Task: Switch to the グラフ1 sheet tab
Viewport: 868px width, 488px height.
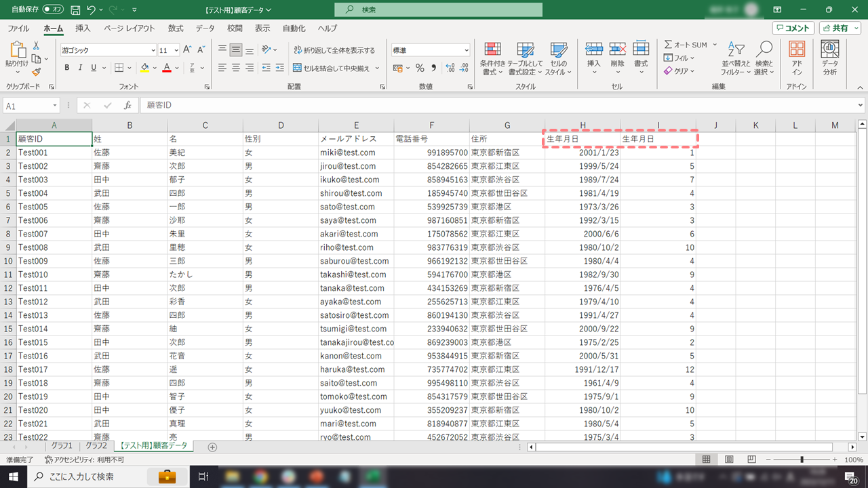Action: pyautogui.click(x=62, y=446)
